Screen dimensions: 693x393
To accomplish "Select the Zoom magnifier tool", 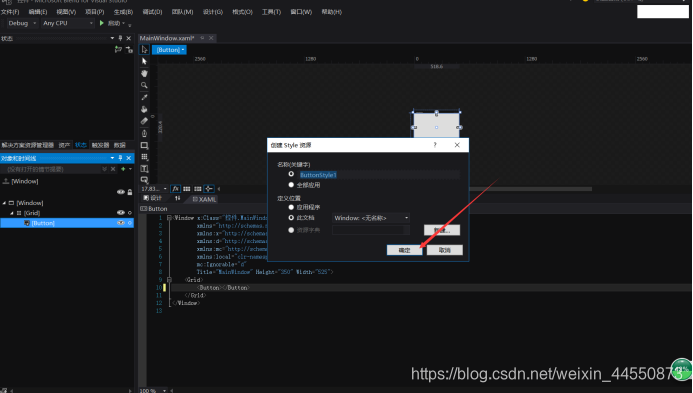I will click(144, 85).
